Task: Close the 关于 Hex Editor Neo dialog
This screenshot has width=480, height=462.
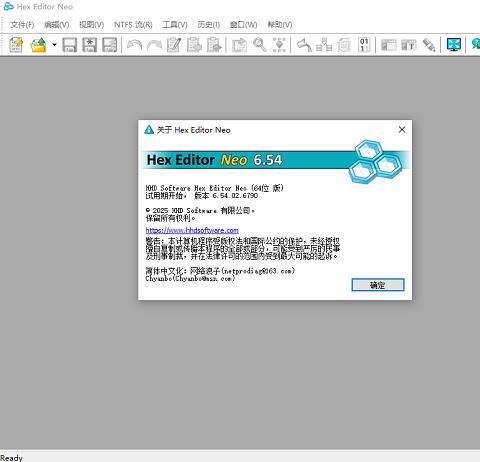Action: 402,130
